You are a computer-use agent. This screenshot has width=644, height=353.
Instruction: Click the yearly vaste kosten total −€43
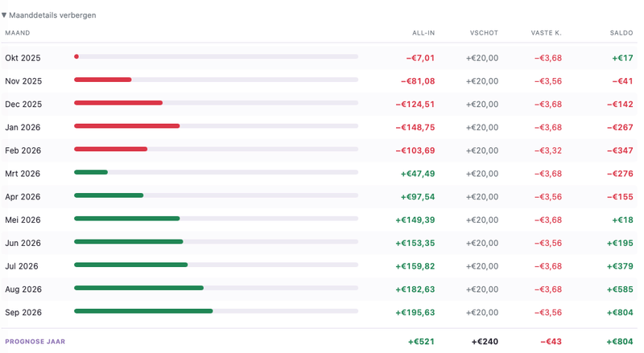click(x=551, y=342)
